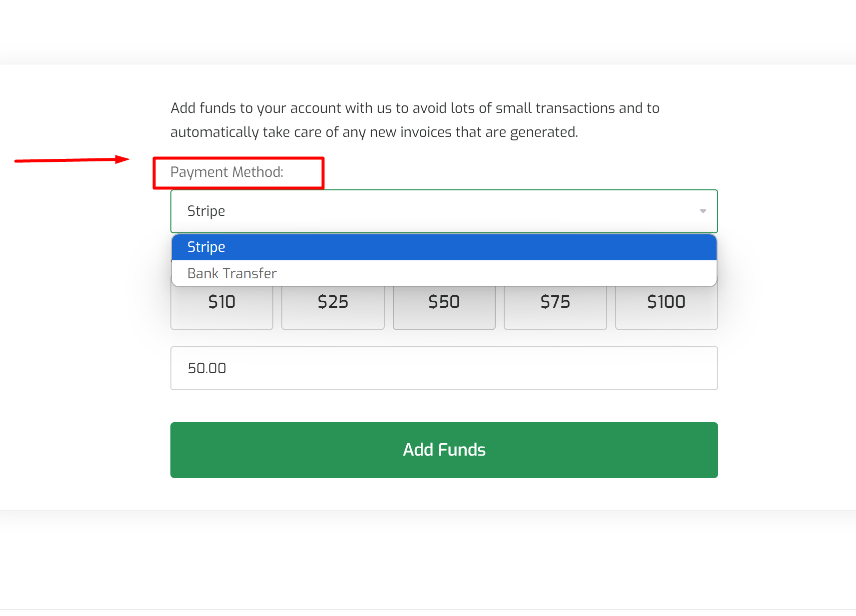Click the red arrow annotation
Image resolution: width=856 pixels, height=616 pixels.
(72, 160)
